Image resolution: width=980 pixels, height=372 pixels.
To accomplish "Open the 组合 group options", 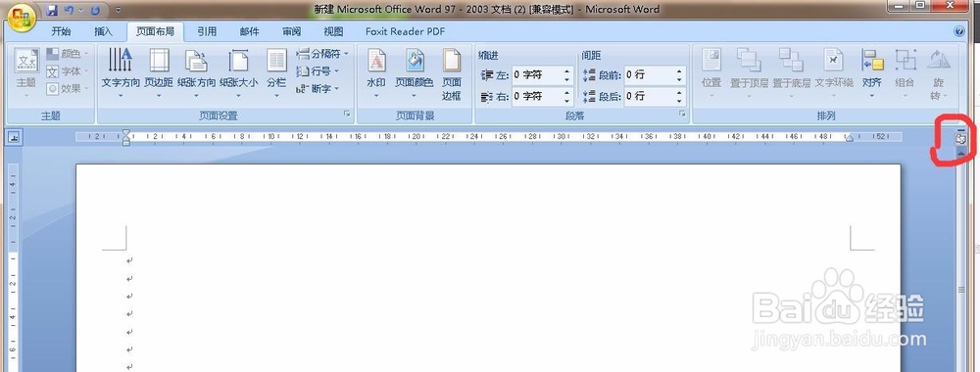I will coord(905,73).
